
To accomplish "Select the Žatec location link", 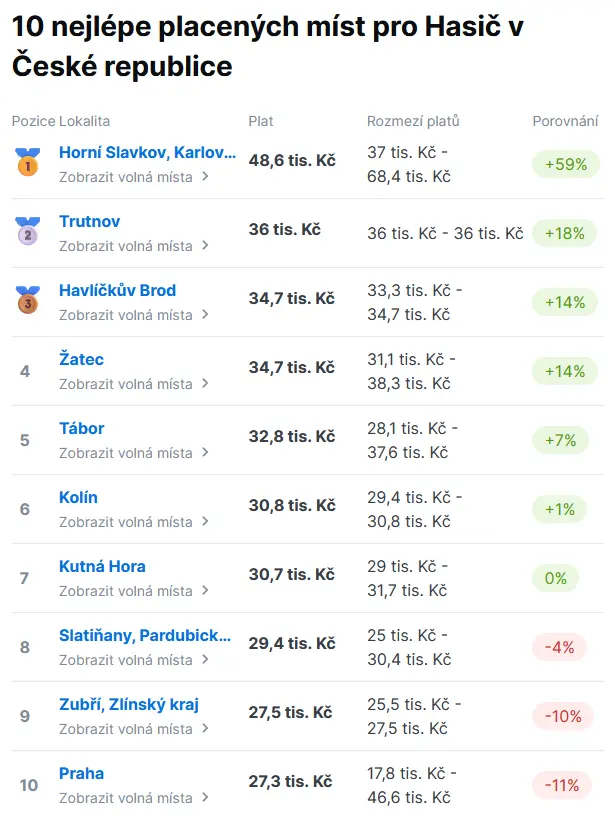I will (x=81, y=359).
